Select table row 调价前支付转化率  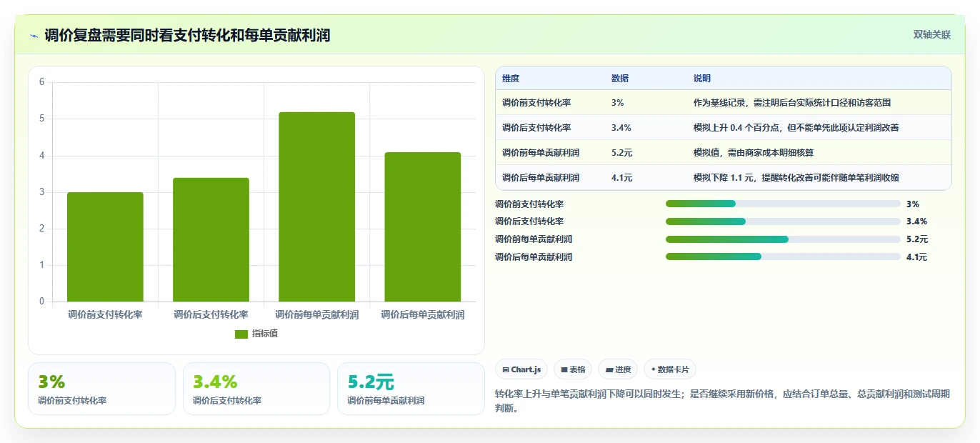tap(723, 102)
